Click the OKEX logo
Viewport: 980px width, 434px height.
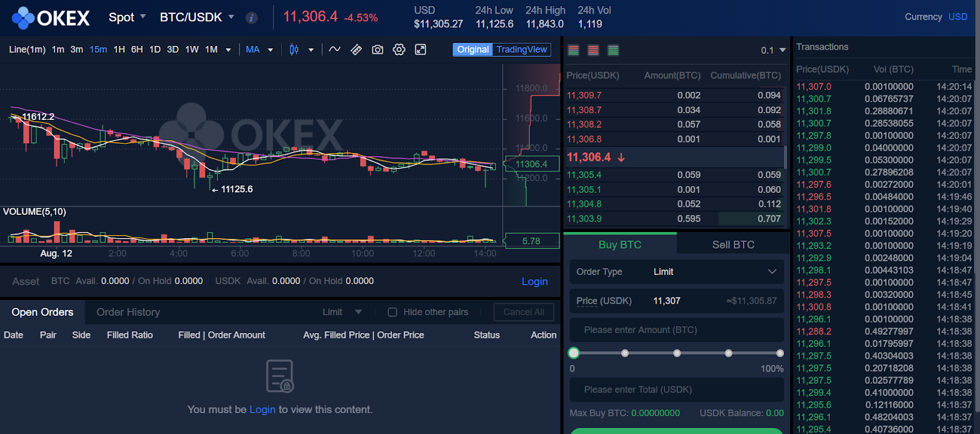pyautogui.click(x=51, y=18)
